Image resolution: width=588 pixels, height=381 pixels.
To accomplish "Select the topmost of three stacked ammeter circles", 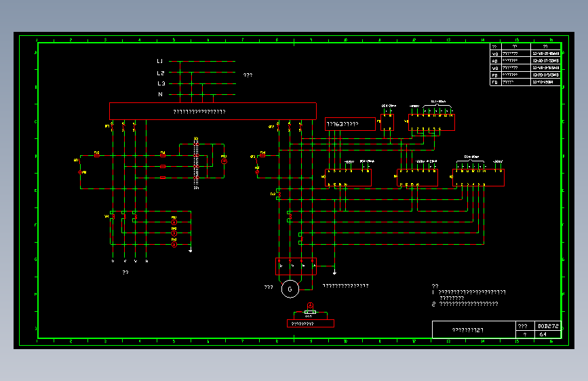I will (x=174, y=222).
